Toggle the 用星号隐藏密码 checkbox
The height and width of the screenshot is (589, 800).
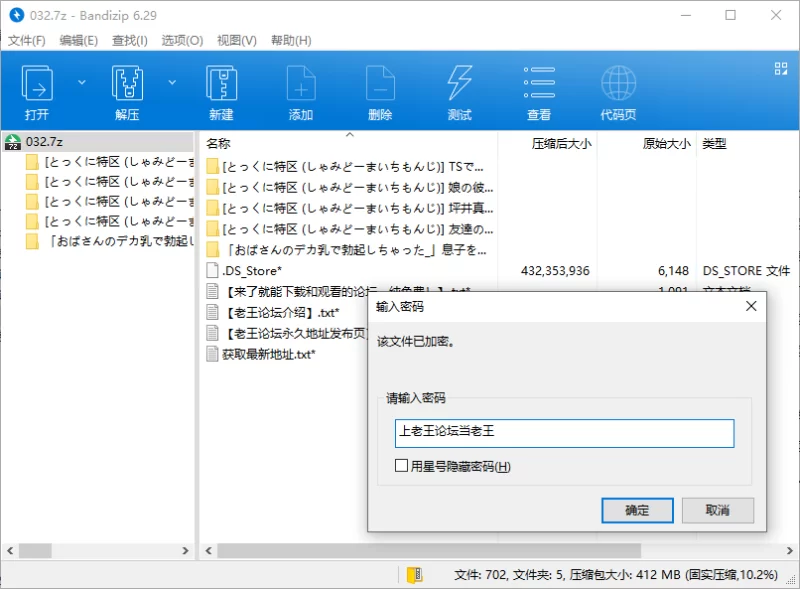(x=402, y=465)
